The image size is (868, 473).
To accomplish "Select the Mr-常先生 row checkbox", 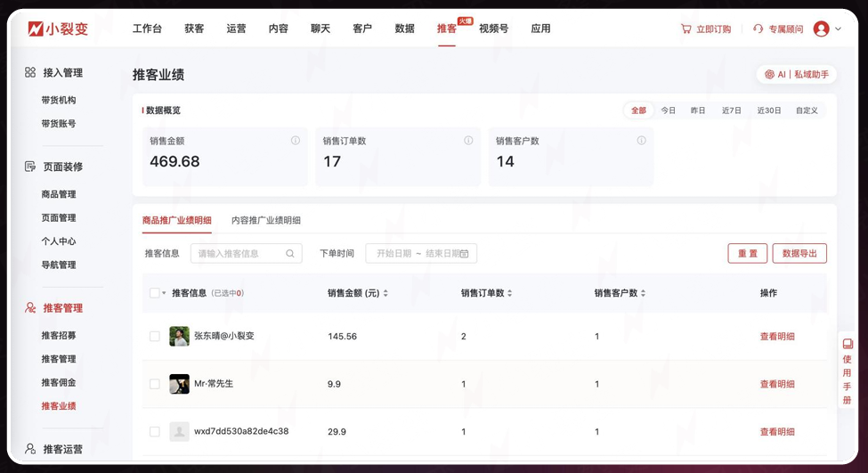I will 155,384.
